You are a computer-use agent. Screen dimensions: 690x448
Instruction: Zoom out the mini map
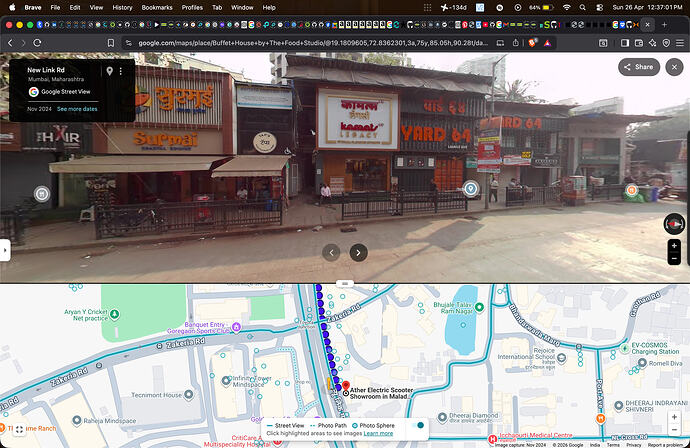674,429
